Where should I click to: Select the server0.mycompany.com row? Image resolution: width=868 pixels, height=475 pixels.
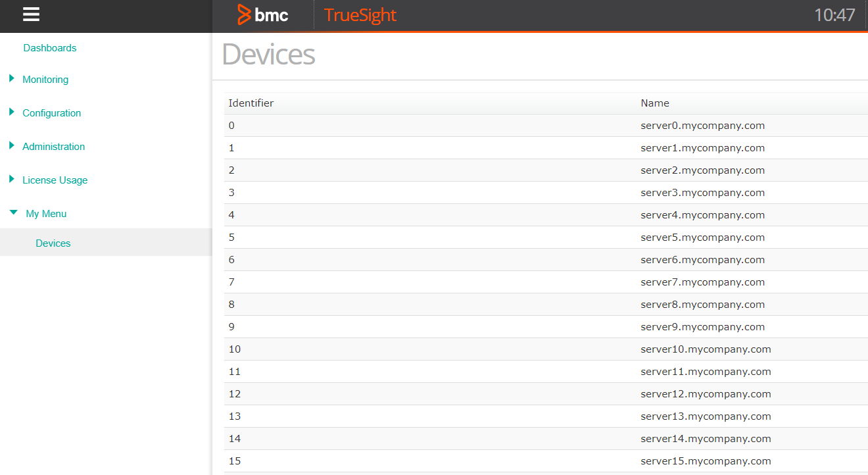(x=703, y=125)
